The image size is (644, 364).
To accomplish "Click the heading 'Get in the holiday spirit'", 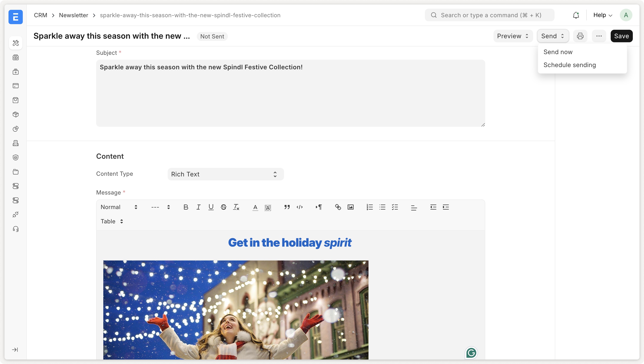I will click(290, 243).
